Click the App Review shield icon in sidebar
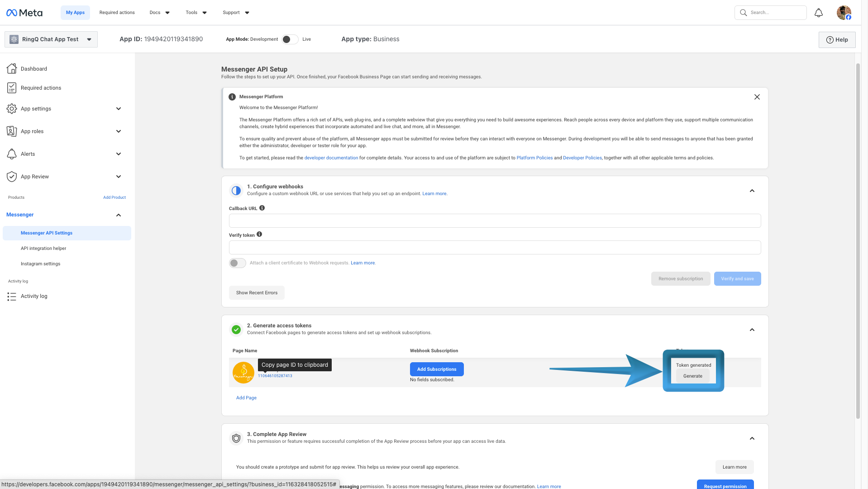The height and width of the screenshot is (489, 868). [x=12, y=177]
